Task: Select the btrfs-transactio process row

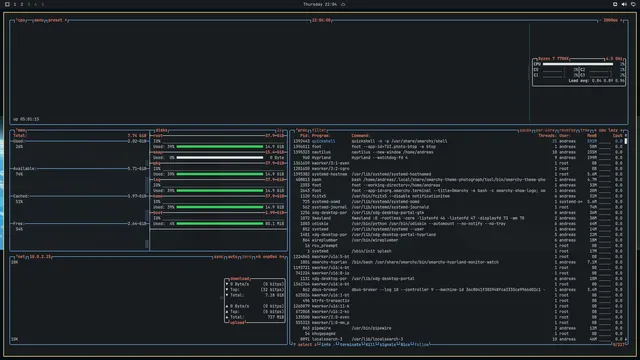Action: (x=458, y=301)
